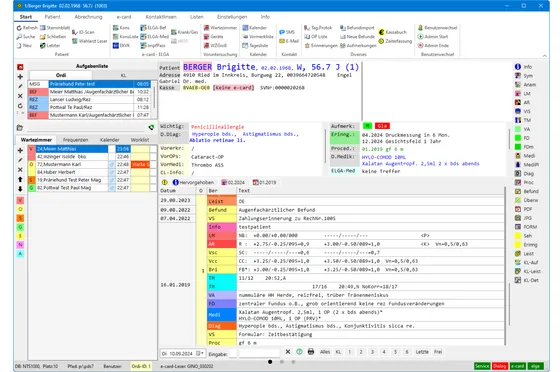Screen dimensions: 560x372
Task: Open ELGA-Med medication list
Action: click(154, 36)
